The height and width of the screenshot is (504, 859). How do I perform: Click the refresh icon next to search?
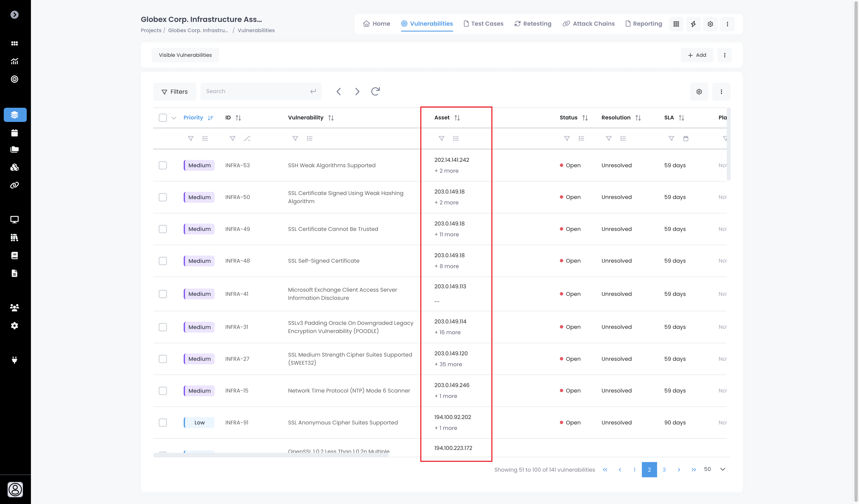(x=375, y=91)
